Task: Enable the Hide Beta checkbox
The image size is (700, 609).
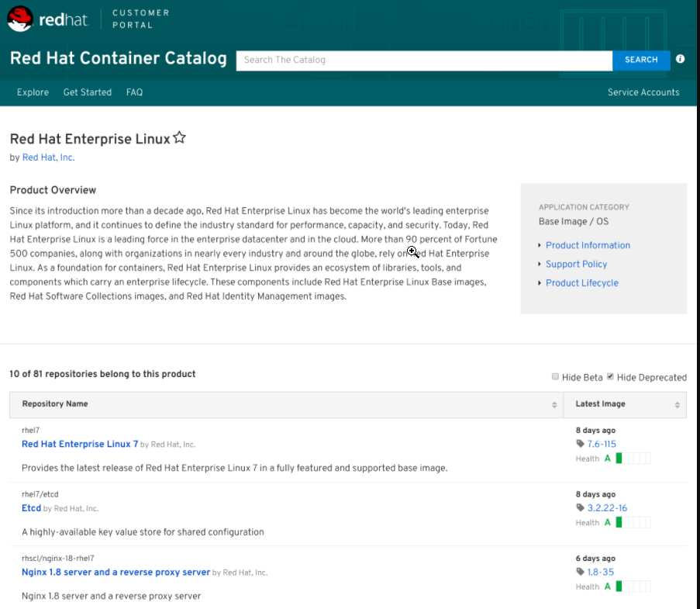Action: [555, 377]
